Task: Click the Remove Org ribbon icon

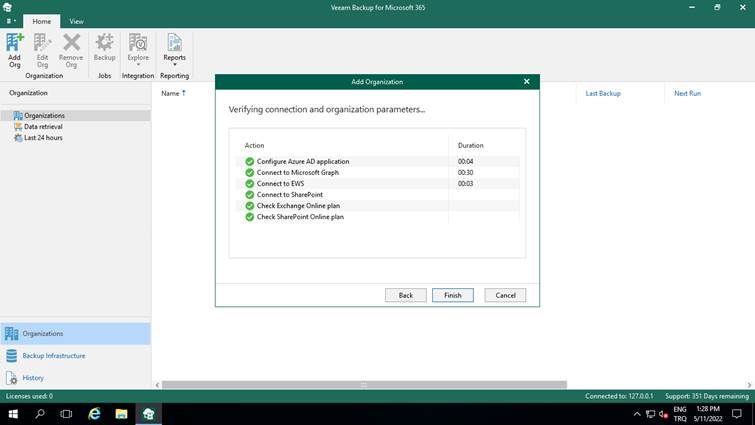Action: 71,50
